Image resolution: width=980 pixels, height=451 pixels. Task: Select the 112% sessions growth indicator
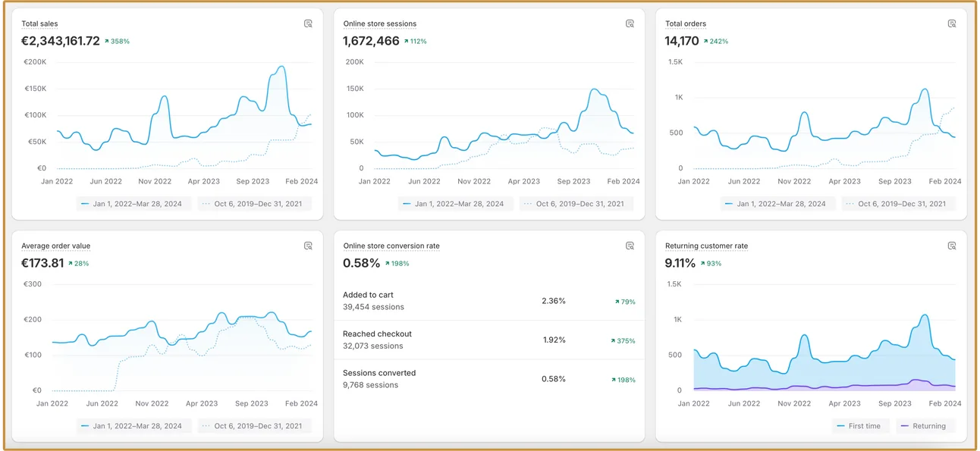point(415,42)
